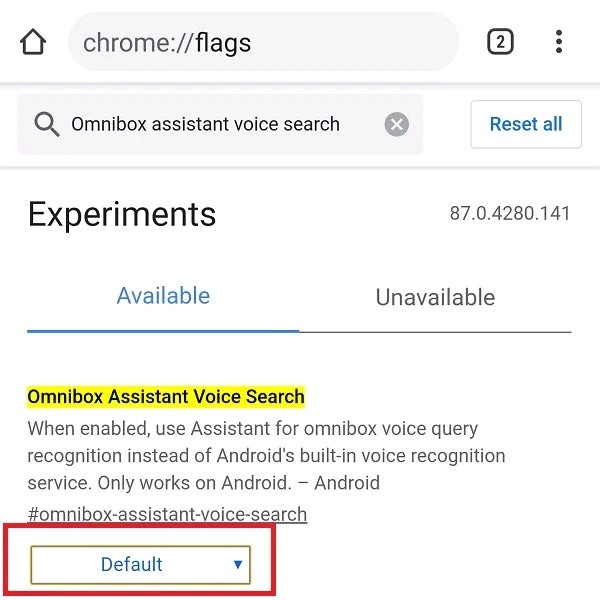The image size is (600, 600).
Task: Open the three-dot Chrome menu
Action: click(x=559, y=42)
